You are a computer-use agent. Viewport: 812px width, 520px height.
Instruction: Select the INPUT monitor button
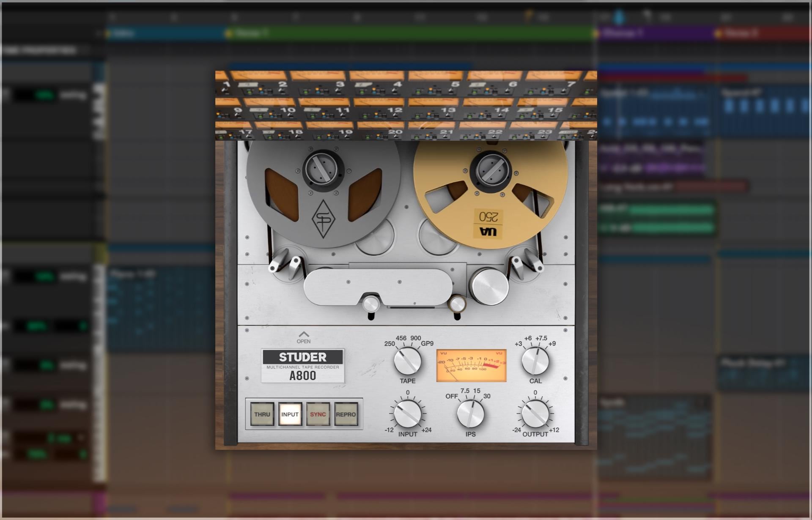(x=290, y=414)
